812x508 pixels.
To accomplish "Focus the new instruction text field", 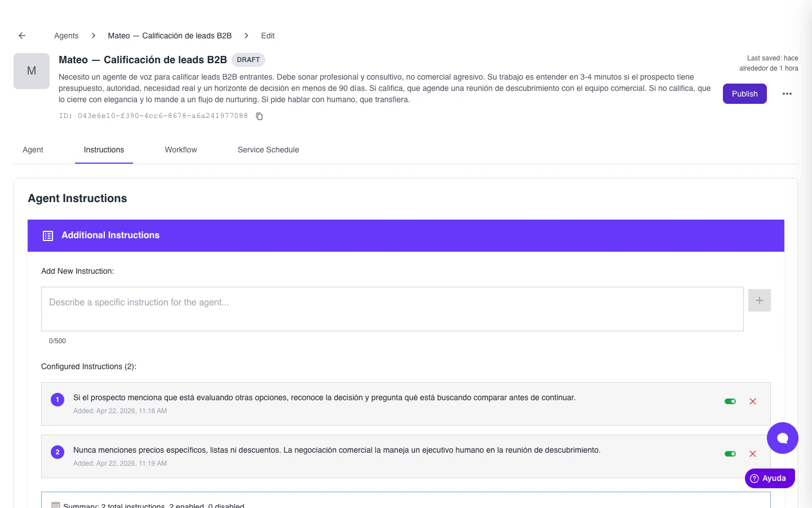I will [x=392, y=309].
